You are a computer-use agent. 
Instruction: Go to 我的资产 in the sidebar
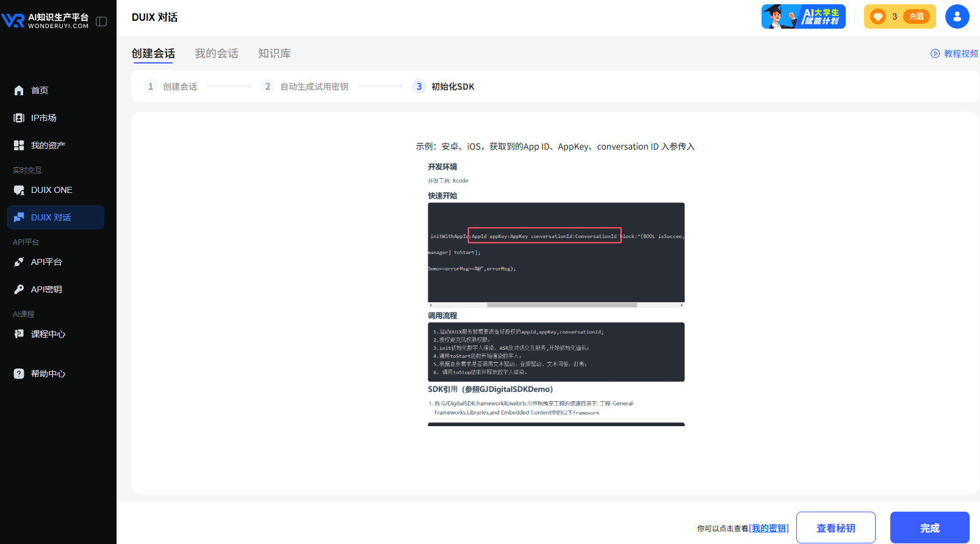pos(48,145)
